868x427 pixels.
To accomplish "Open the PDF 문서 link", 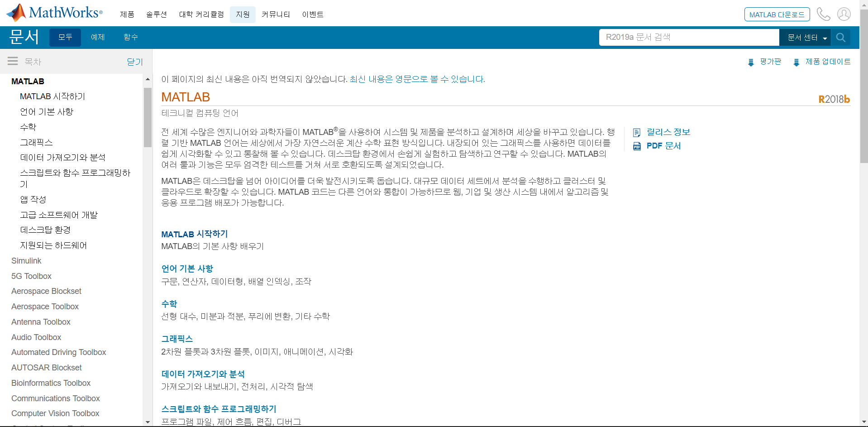I will 663,146.
